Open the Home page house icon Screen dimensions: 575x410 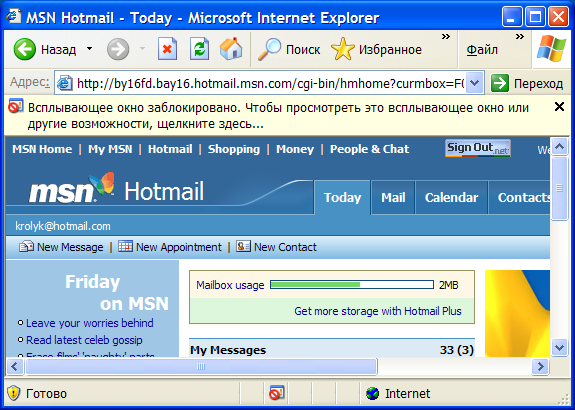pyautogui.click(x=231, y=49)
